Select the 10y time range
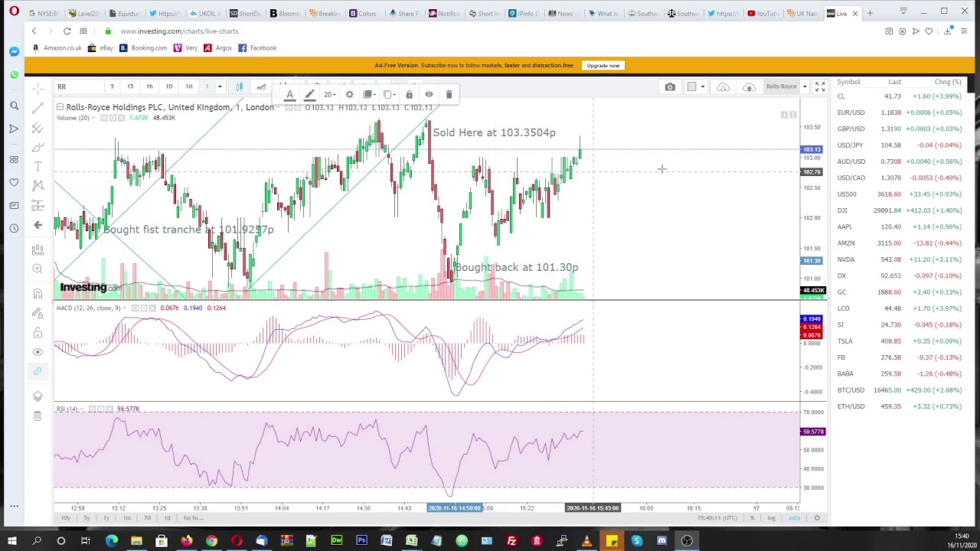The image size is (980, 551). 66,518
